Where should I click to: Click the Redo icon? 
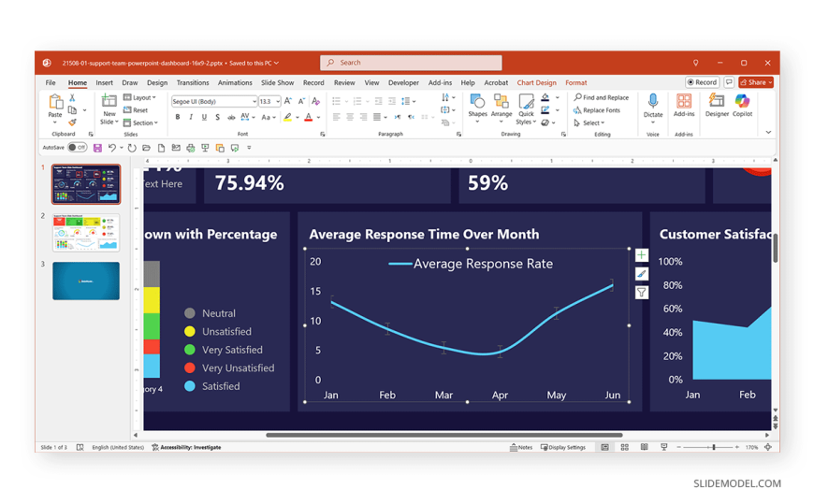(x=132, y=148)
